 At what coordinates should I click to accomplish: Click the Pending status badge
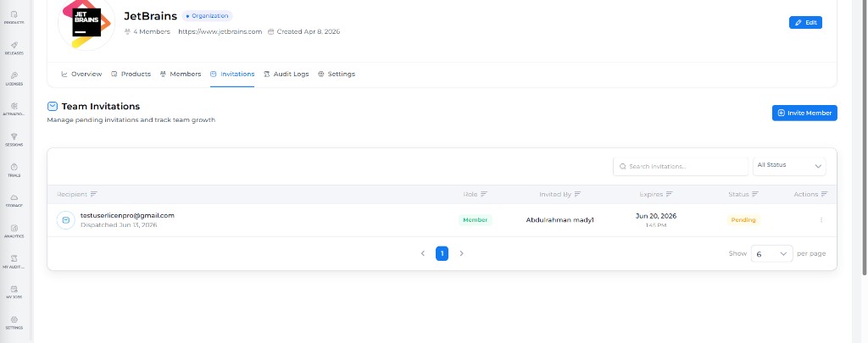coord(743,220)
